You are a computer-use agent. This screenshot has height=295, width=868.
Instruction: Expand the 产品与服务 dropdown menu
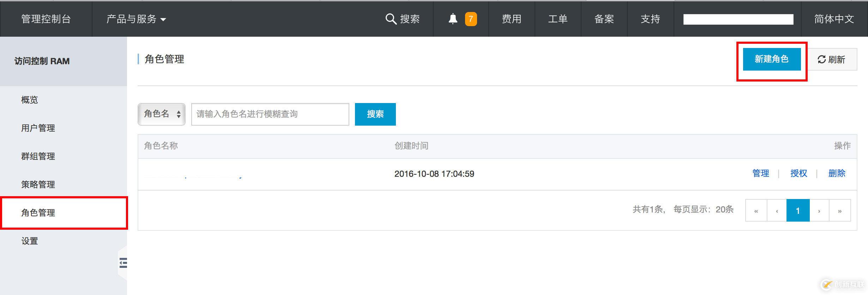click(x=136, y=19)
